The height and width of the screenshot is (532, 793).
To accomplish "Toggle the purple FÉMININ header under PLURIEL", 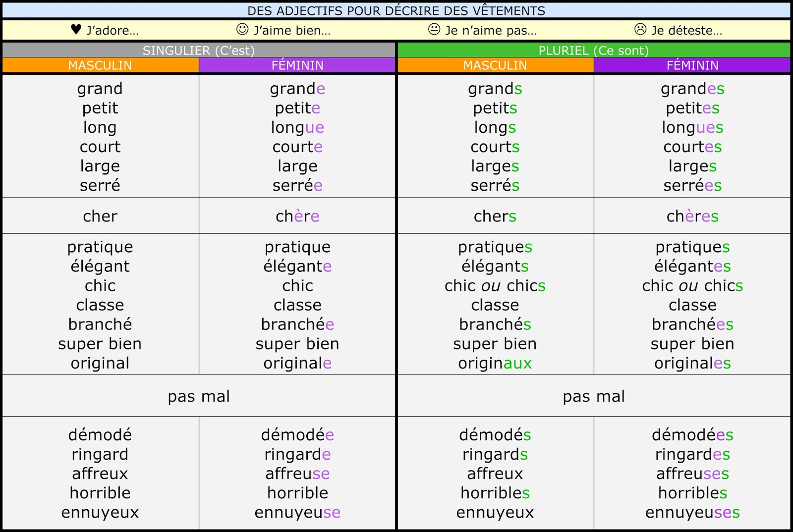I will point(692,64).
